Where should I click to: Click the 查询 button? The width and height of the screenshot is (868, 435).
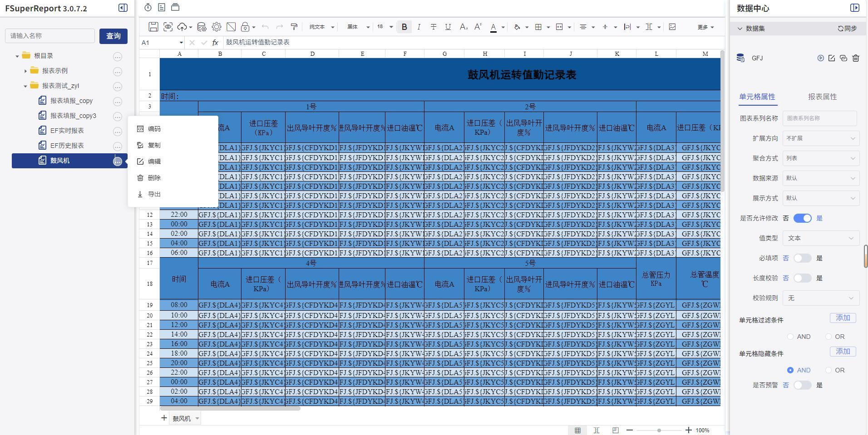(113, 36)
